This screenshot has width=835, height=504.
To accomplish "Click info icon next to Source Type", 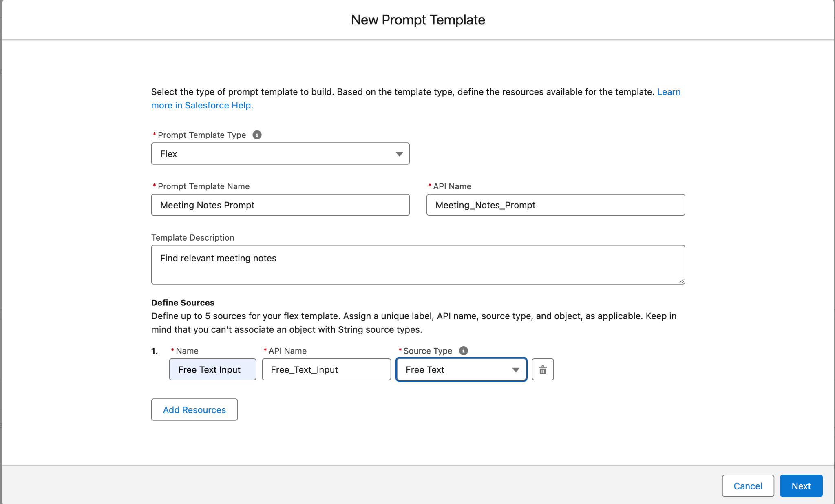I will pyautogui.click(x=464, y=351).
